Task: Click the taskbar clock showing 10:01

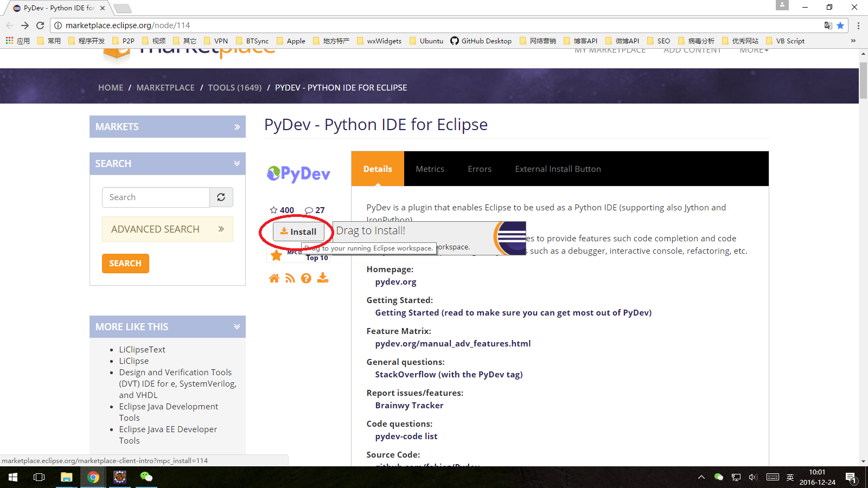Action: coord(817,477)
